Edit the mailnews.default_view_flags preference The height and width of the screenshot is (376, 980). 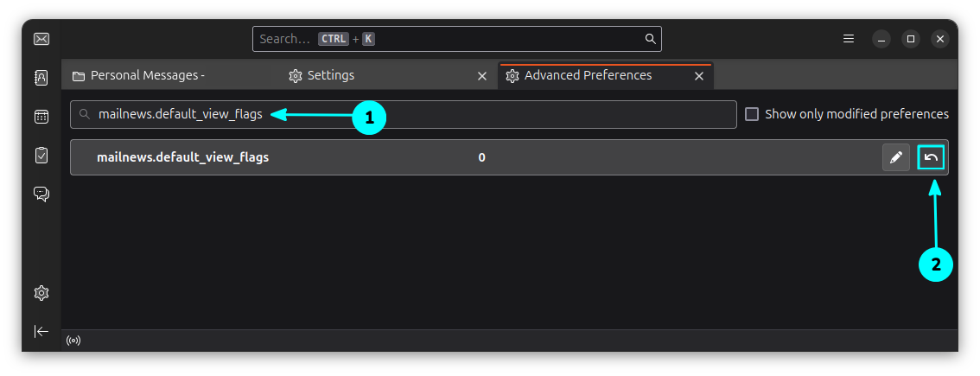tap(896, 157)
